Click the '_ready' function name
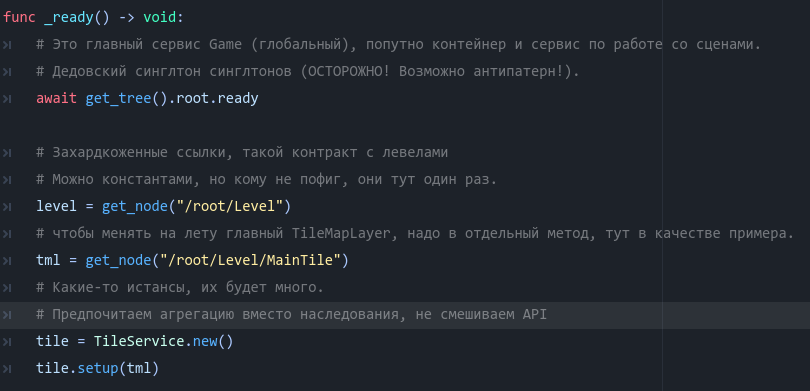 tap(69, 18)
